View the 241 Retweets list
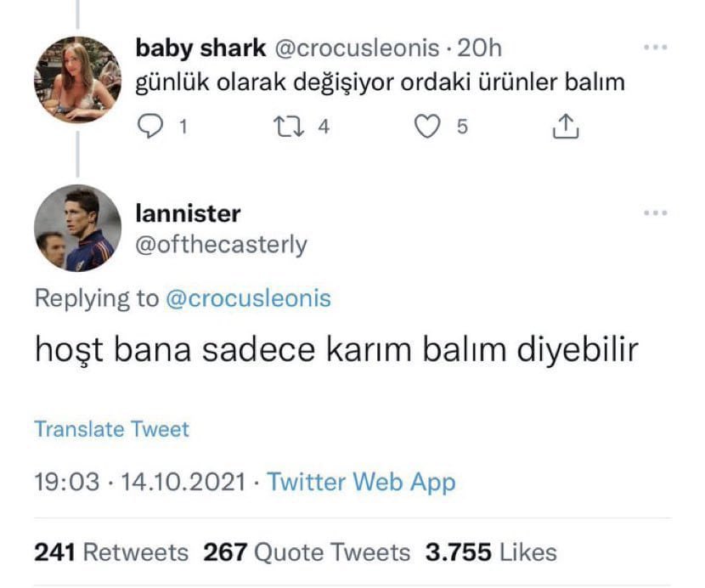 pyautogui.click(x=111, y=552)
